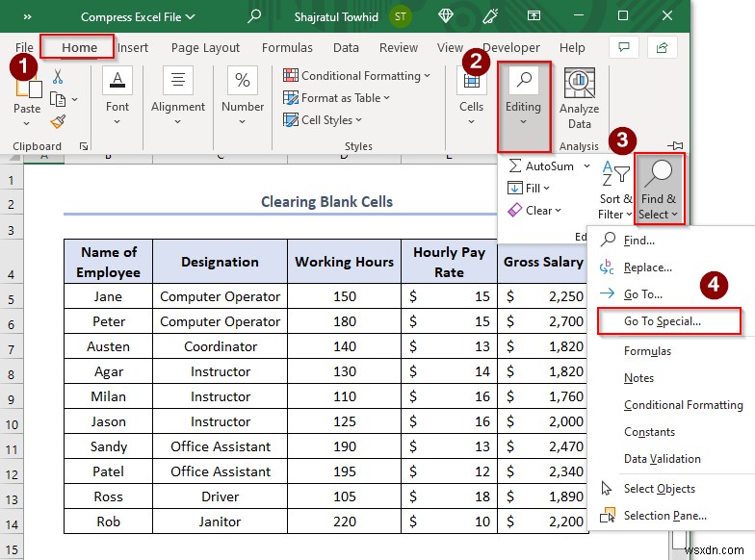The image size is (755, 560).
Task: Select Replace in the Find menu
Action: (647, 267)
